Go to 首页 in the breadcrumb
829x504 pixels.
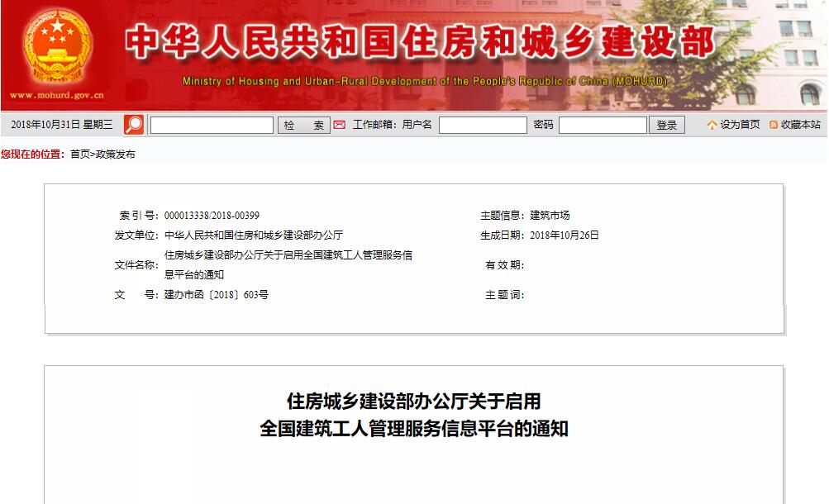(x=80, y=155)
